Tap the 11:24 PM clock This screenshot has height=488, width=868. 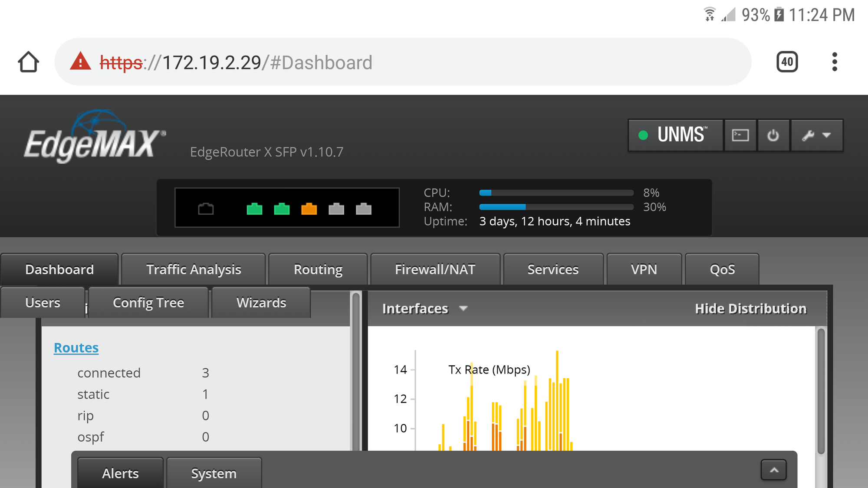(x=822, y=15)
